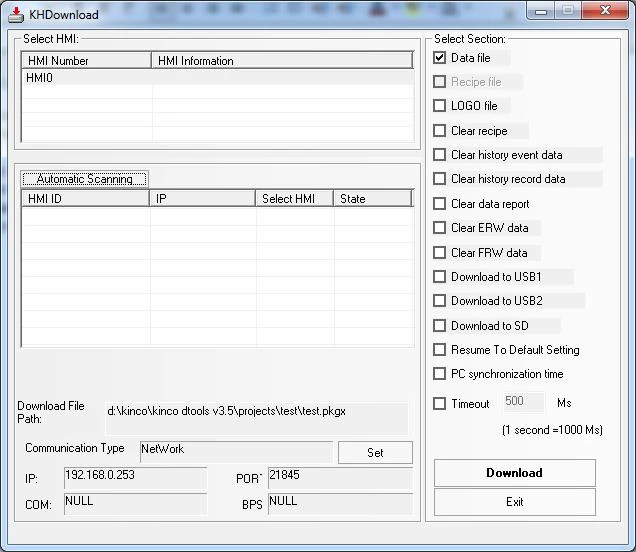This screenshot has width=636, height=552.
Task: Enable the Timeout checkbox
Action: 440,404
